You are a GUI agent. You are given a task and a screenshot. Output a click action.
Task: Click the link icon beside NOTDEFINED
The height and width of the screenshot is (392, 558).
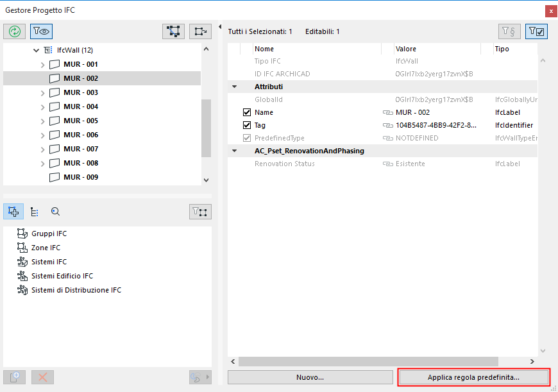click(x=387, y=138)
